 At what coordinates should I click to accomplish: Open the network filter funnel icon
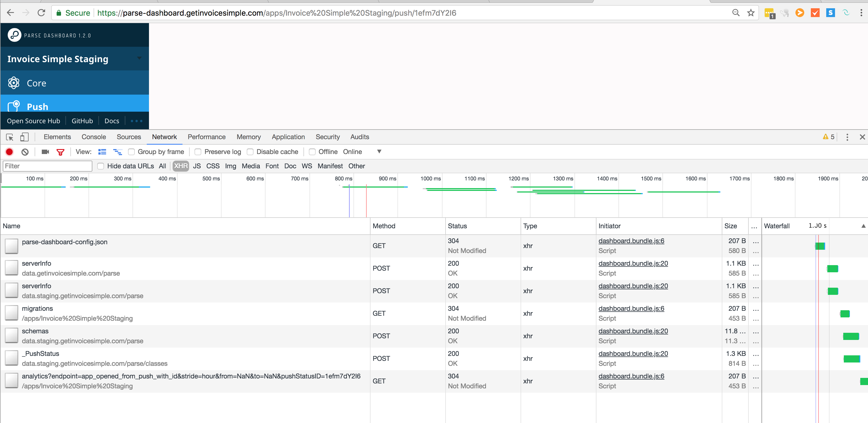click(x=60, y=152)
